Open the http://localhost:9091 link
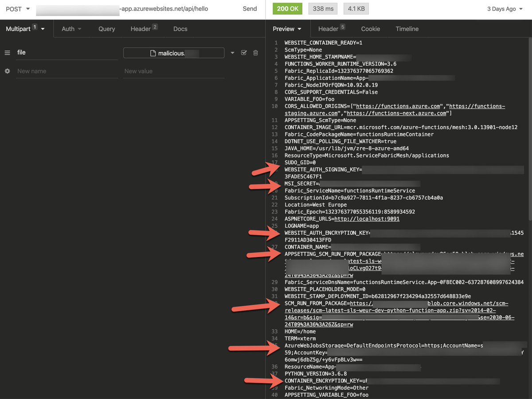 point(367,219)
